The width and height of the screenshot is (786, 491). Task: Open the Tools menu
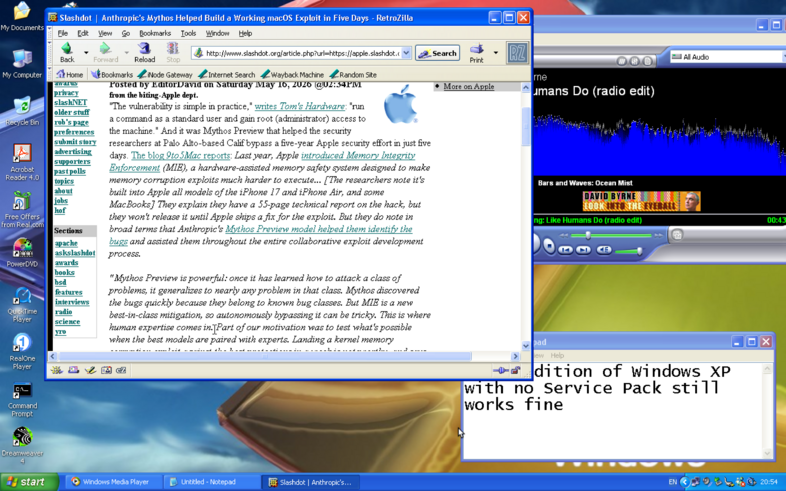(188, 33)
